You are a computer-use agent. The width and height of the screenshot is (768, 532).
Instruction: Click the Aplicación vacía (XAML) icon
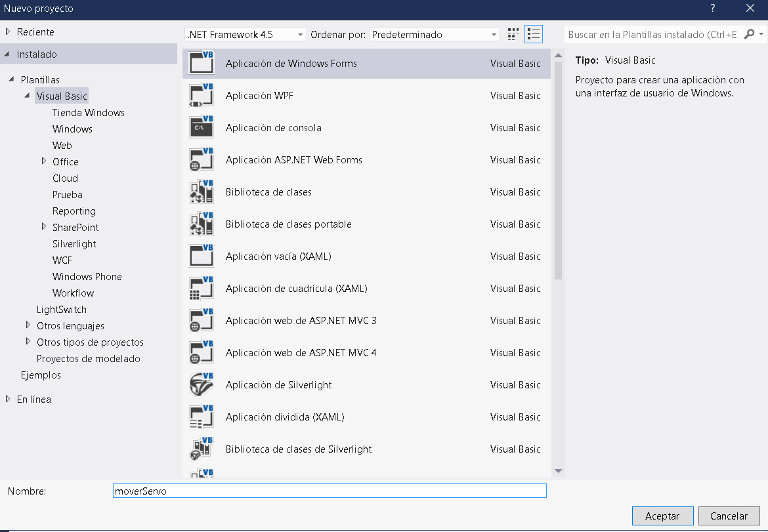click(202, 256)
